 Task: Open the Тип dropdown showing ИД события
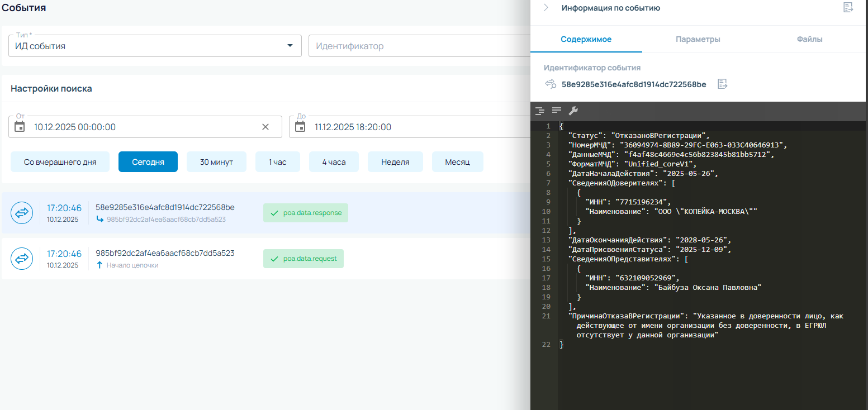pos(155,46)
